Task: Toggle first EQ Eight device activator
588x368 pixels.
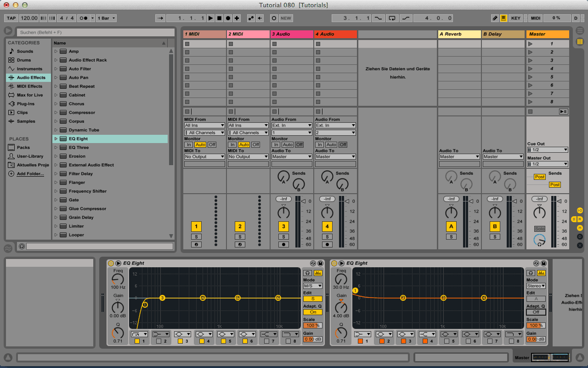Action: 110,263
